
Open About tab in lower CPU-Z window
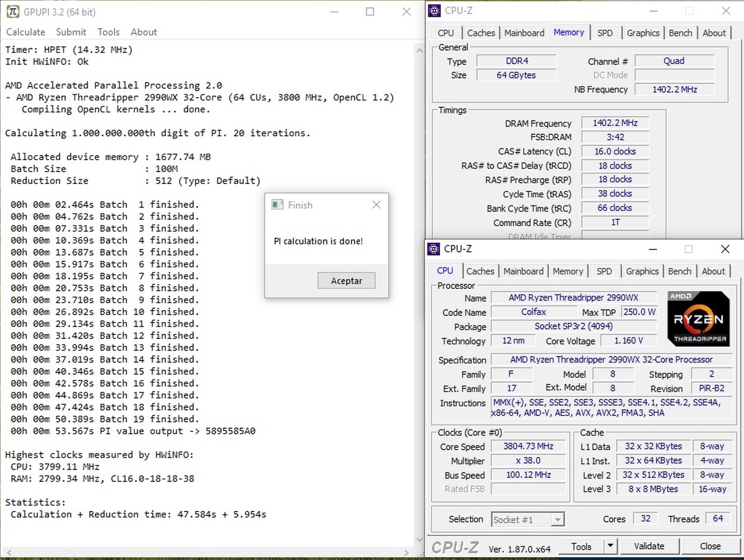tap(713, 271)
